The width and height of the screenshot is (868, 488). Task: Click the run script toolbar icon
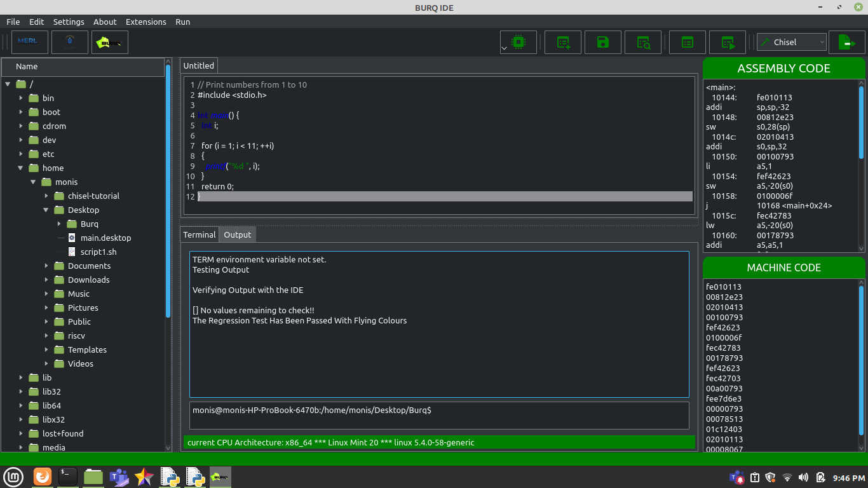click(x=728, y=43)
